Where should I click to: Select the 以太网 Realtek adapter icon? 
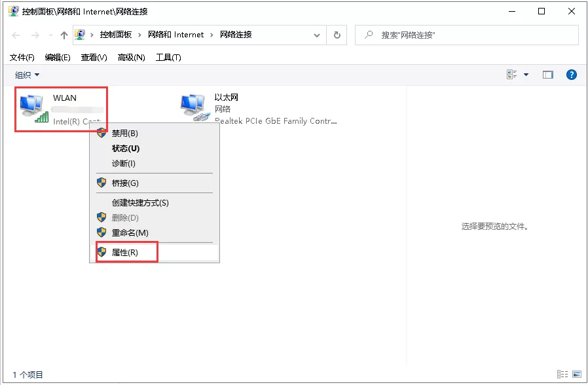click(x=192, y=105)
